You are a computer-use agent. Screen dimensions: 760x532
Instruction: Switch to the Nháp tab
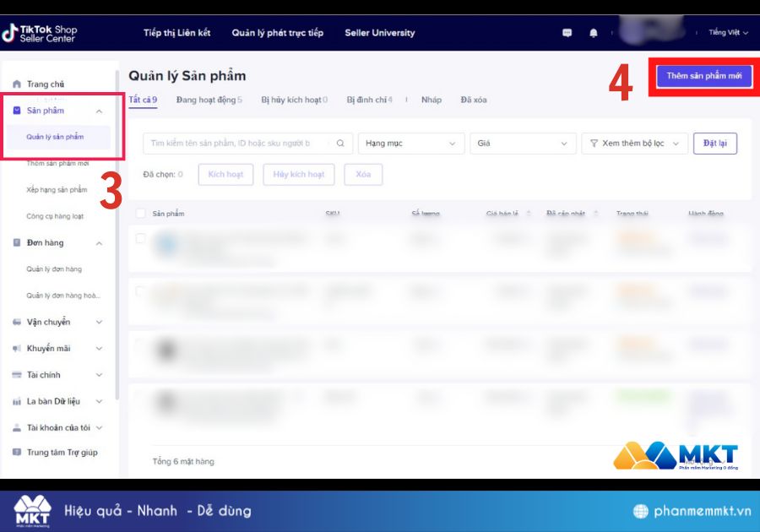432,100
